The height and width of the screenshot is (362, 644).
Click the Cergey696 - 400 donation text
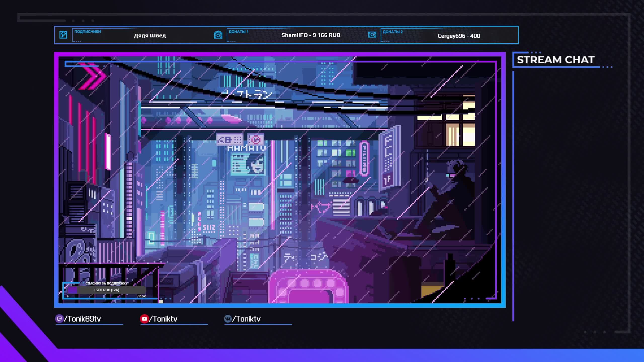tap(459, 36)
